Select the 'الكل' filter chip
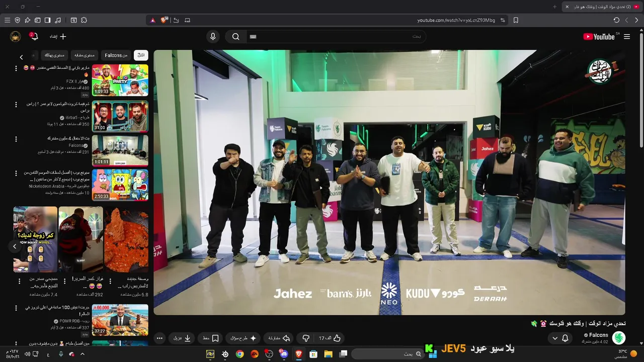This screenshot has width=644, height=362. pyautogui.click(x=141, y=55)
